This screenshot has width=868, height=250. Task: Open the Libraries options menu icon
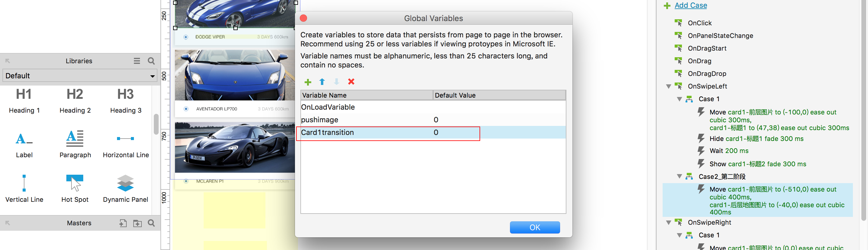(137, 61)
